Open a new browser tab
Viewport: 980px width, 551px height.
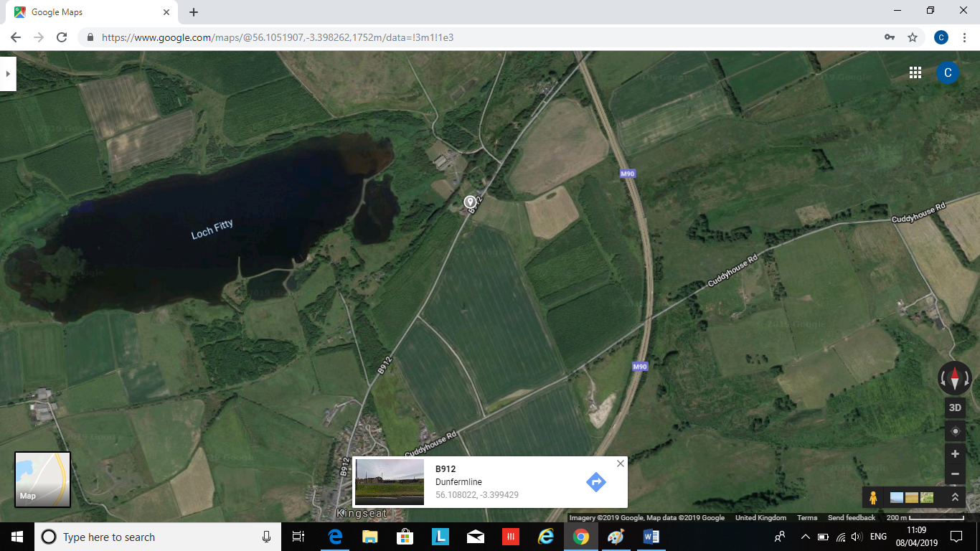[x=194, y=12]
